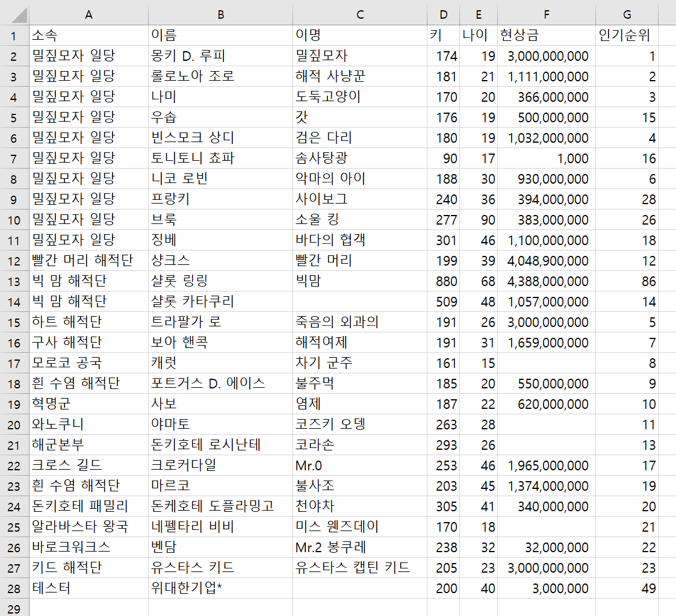
Task: Select cell 토니토니 쵸파
Action: [221, 158]
